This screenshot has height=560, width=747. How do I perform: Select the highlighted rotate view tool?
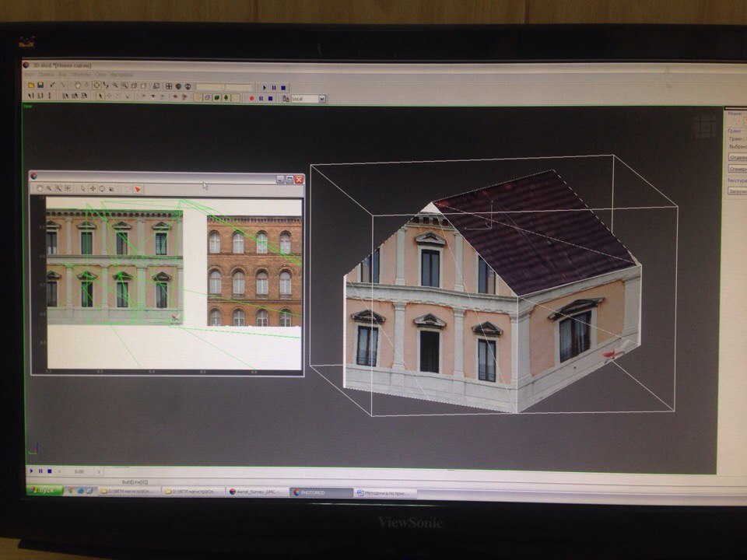96,86
